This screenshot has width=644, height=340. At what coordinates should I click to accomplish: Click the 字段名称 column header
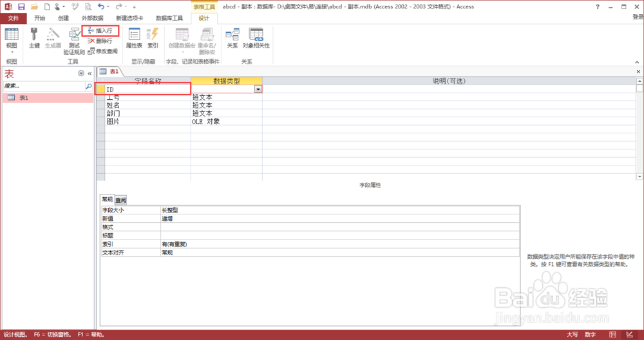(148, 81)
